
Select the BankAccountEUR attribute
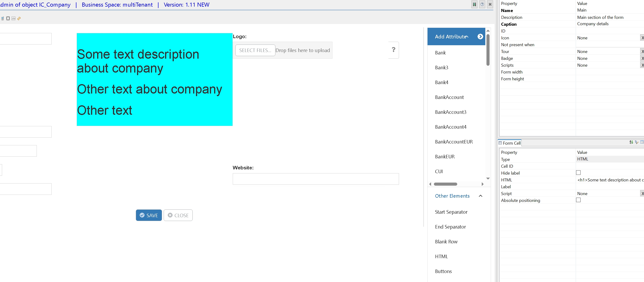pyautogui.click(x=454, y=142)
